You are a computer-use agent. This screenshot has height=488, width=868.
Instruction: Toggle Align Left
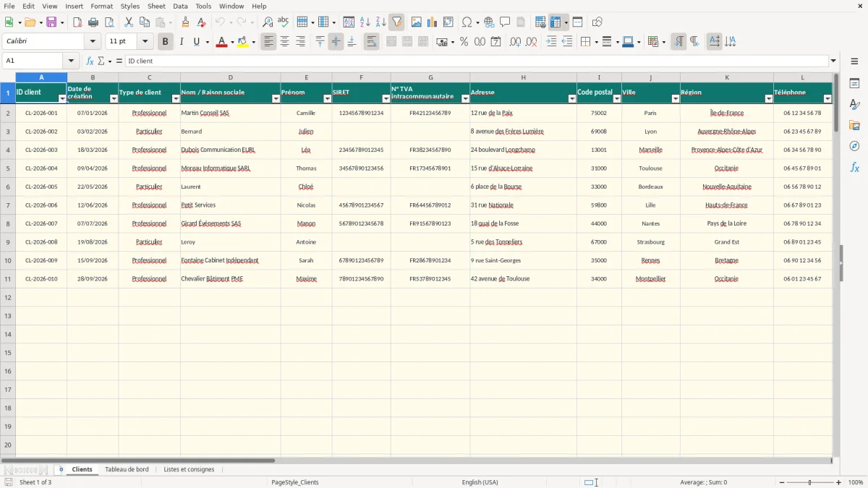(268, 42)
